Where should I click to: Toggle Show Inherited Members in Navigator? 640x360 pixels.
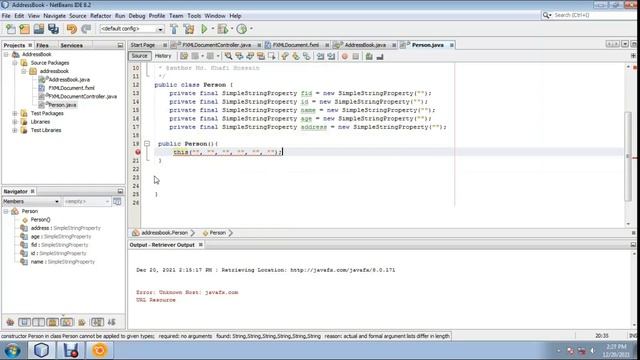coord(10,322)
